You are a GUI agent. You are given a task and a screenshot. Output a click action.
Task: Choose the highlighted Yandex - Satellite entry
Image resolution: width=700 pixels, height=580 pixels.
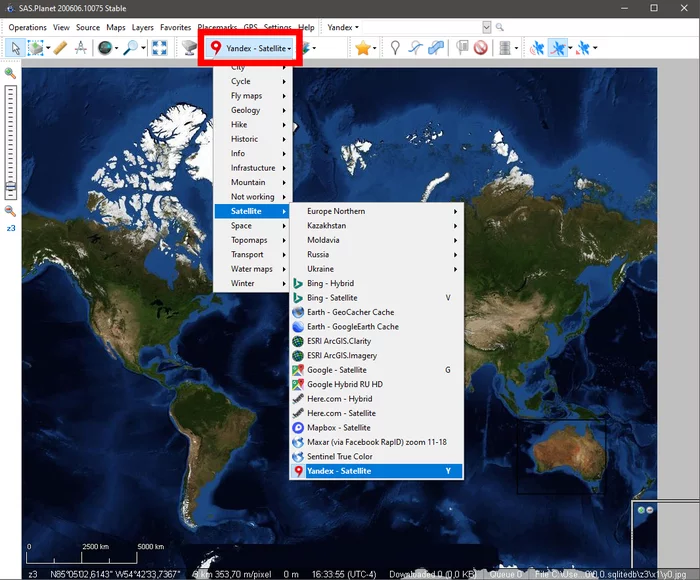click(x=376, y=471)
